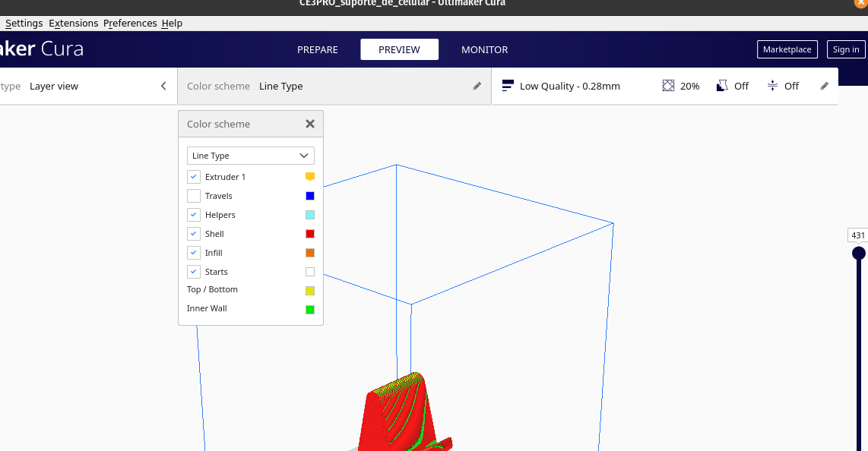Click the Extruder 1 yellow color swatch

(310, 177)
